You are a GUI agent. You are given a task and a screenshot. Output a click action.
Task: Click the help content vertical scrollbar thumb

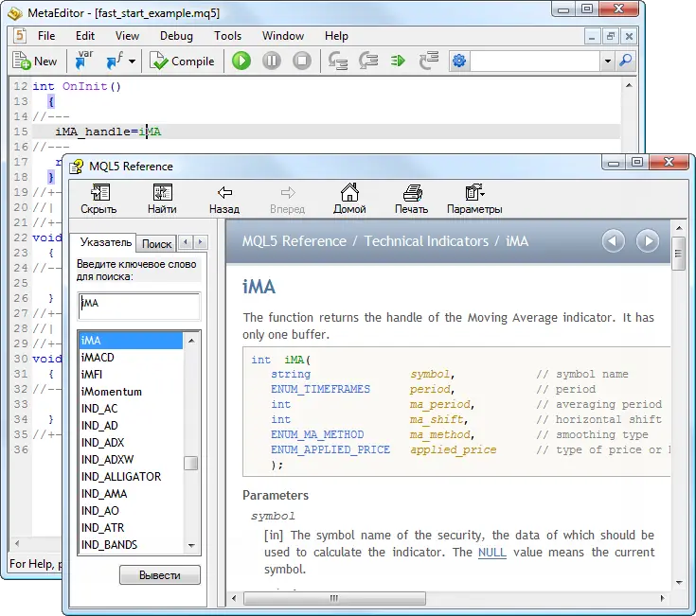coord(678,254)
